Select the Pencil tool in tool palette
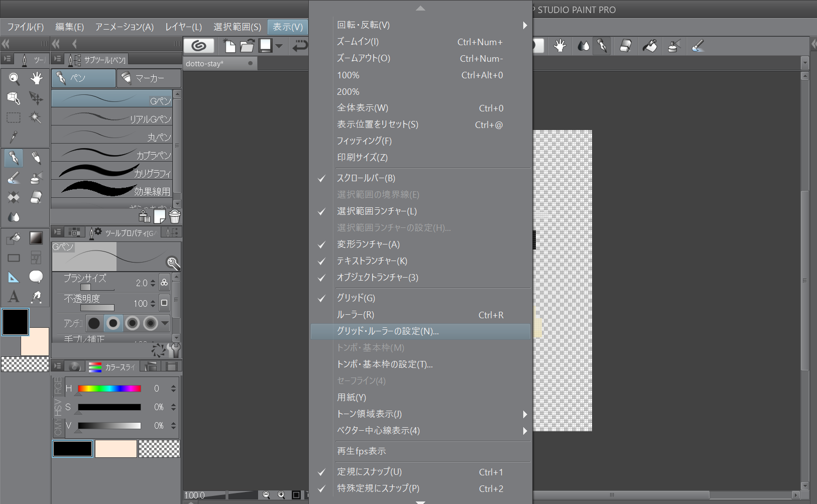 (36, 158)
